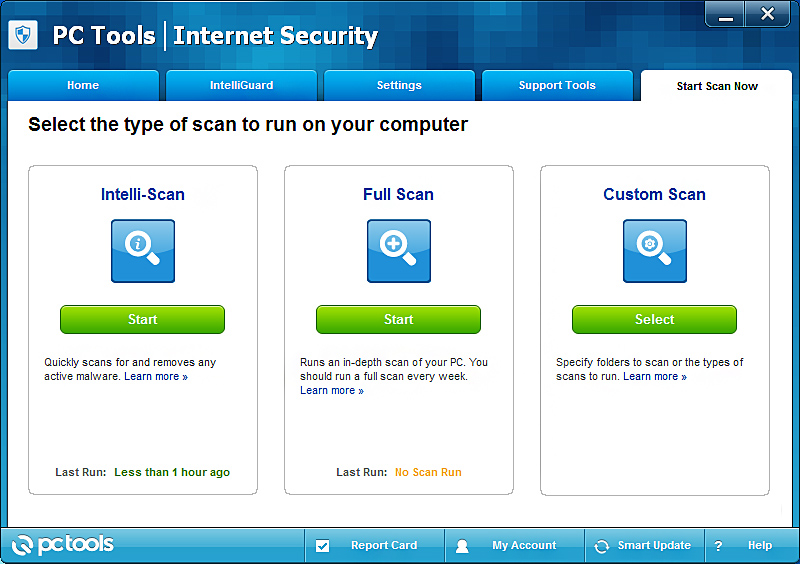
Task: Click 'Less than 1 hour ago' status
Action: [172, 472]
